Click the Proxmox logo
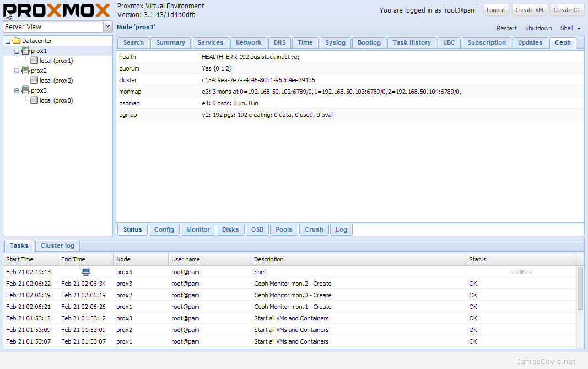The width and height of the screenshot is (588, 369). pyautogui.click(x=57, y=10)
